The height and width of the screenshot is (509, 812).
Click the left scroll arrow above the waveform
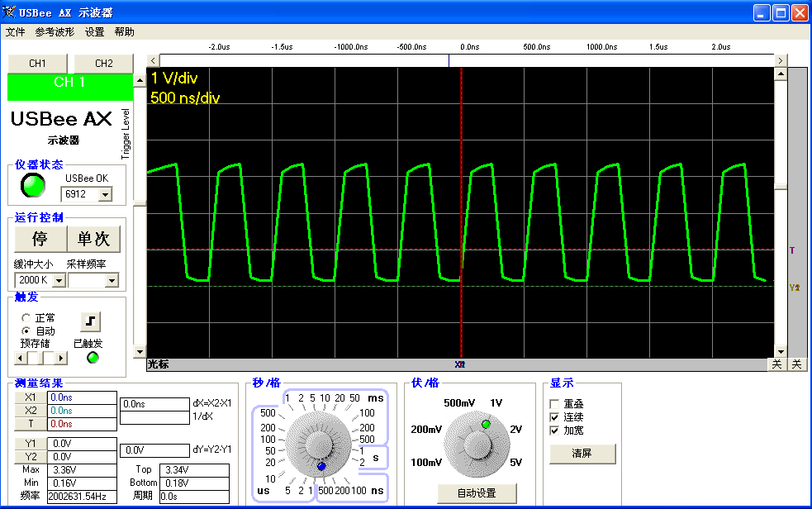[153, 60]
